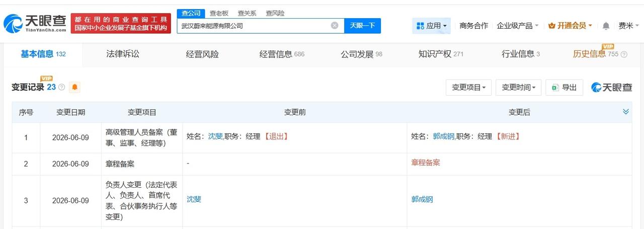Click the 变更日期 column header
The image size is (644, 229).
[70, 112]
